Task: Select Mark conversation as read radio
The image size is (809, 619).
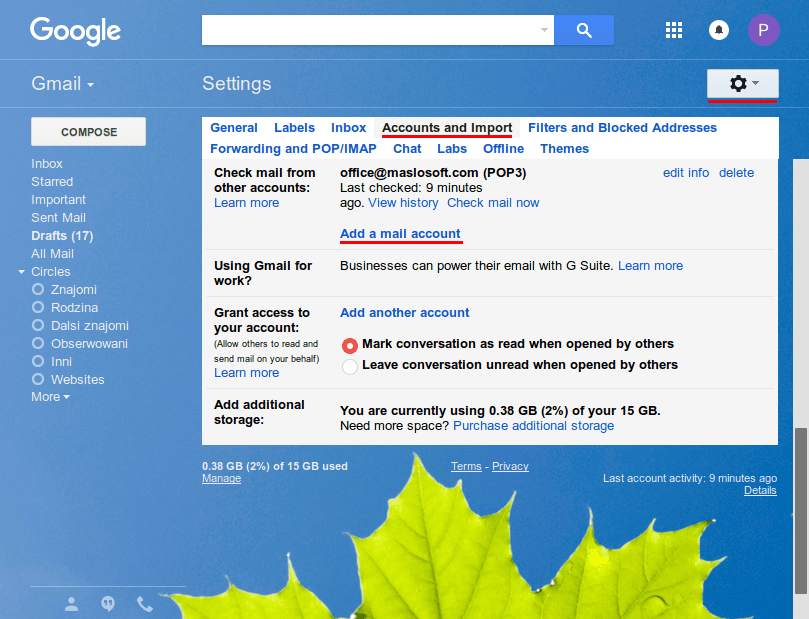Action: click(x=350, y=345)
